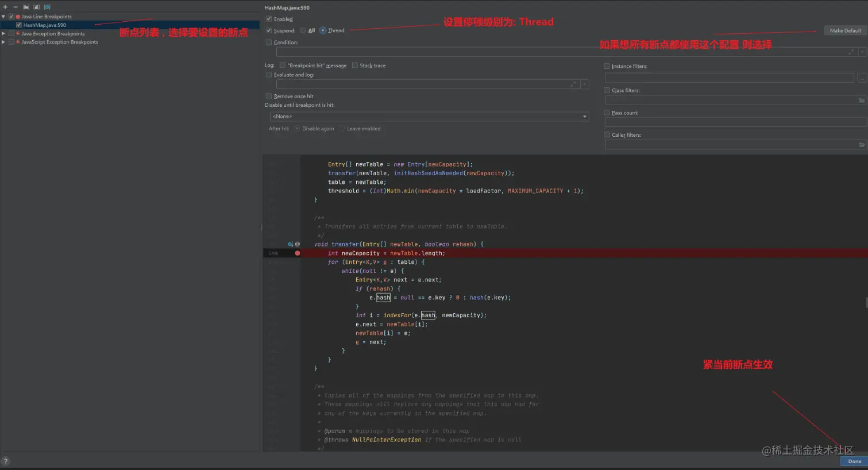Click the highlighted "int newCapacity" code line
This screenshot has height=470, width=868.
click(x=387, y=253)
